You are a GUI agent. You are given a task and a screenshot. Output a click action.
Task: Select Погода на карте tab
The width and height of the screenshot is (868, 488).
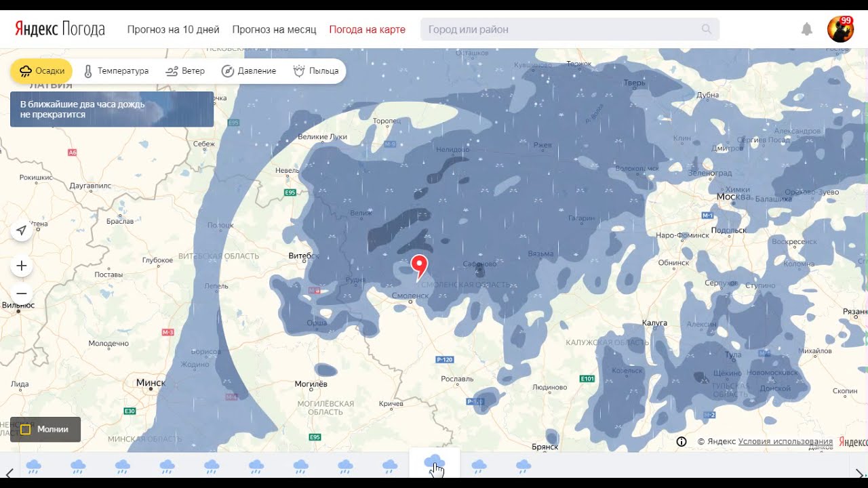click(367, 29)
